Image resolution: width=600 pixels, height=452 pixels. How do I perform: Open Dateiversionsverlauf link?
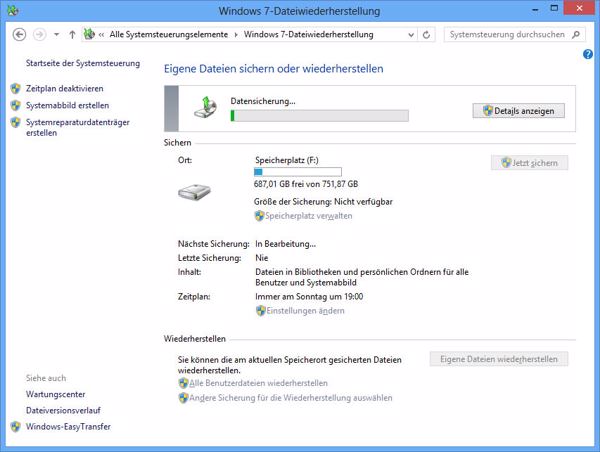pos(63,410)
